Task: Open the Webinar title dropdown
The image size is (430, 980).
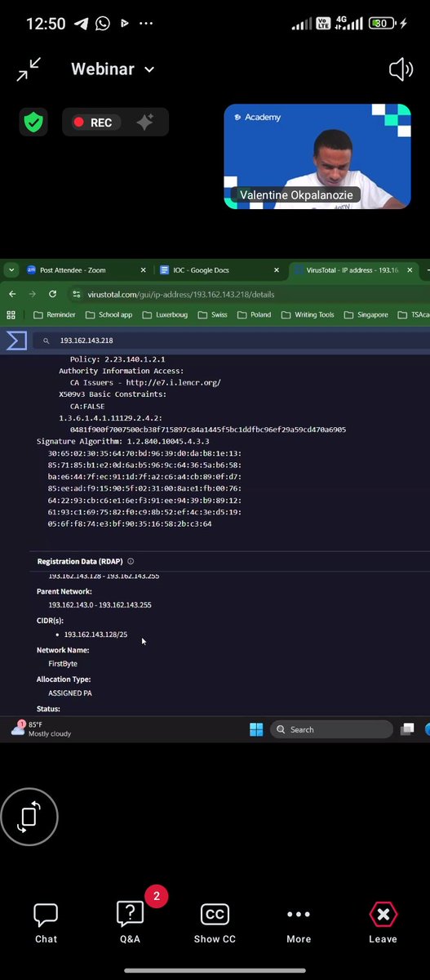Action: tap(113, 69)
